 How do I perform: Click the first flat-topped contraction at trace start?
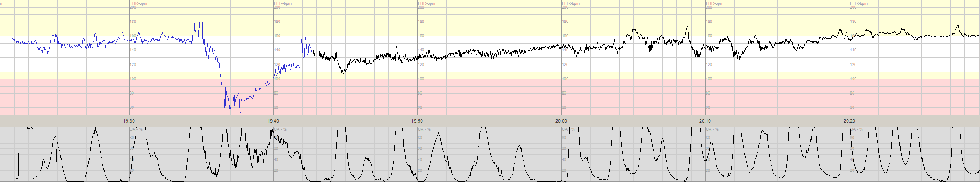pos(25,128)
